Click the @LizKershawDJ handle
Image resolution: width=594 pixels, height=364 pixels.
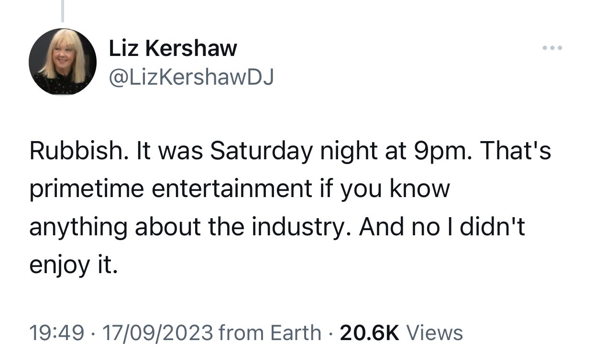191,77
